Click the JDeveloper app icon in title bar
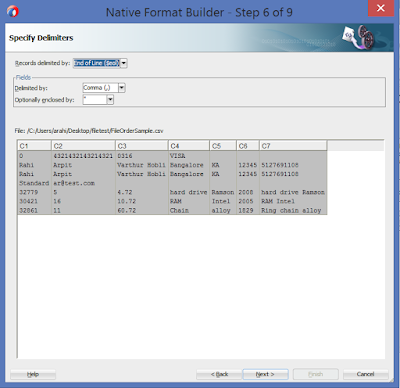This screenshot has width=400, height=388. (13, 12)
